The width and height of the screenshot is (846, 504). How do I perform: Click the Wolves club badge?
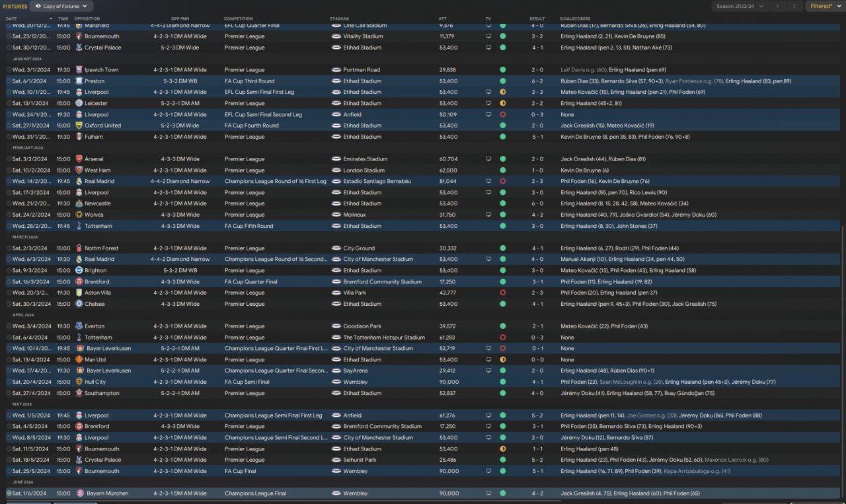[x=79, y=215]
